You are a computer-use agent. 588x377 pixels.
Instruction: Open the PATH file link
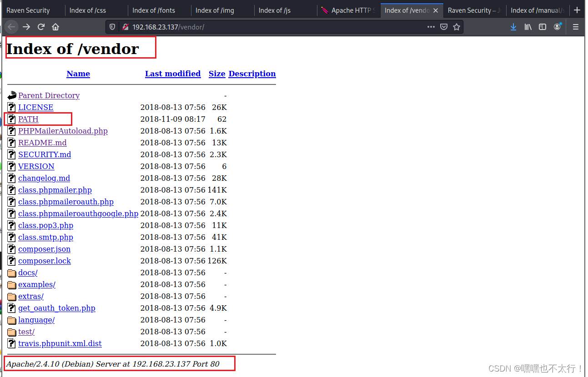pyautogui.click(x=28, y=119)
